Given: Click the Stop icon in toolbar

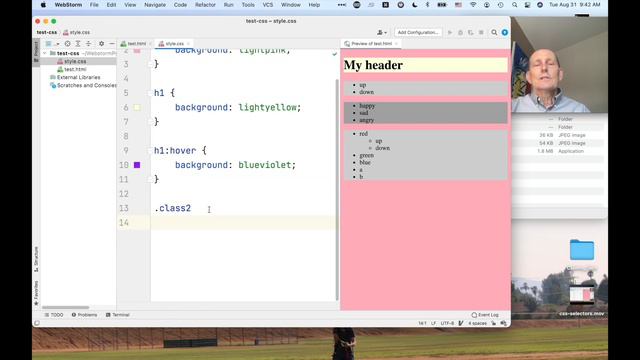Looking at the screenshot, I should coord(481,32).
